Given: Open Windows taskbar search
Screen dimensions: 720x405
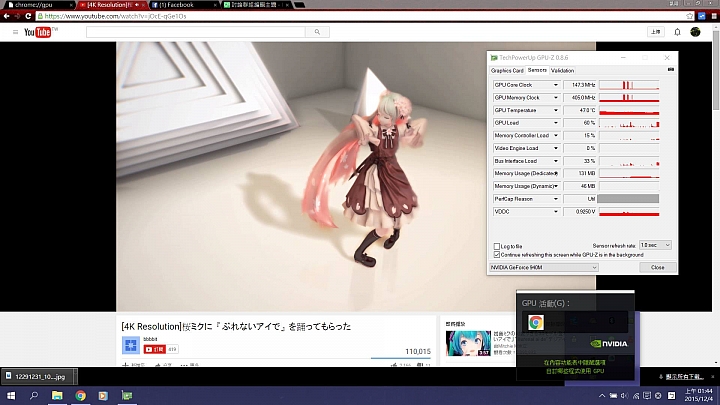Looking at the screenshot, I should click(34, 395).
